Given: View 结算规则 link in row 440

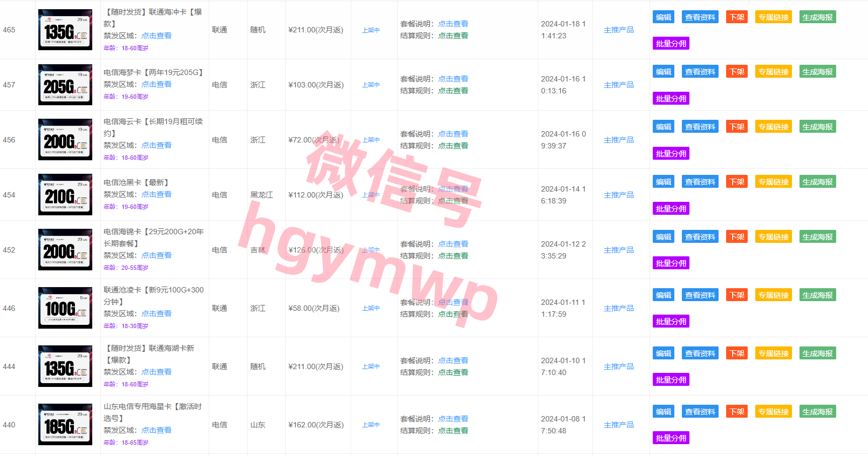Looking at the screenshot, I should tap(453, 431).
